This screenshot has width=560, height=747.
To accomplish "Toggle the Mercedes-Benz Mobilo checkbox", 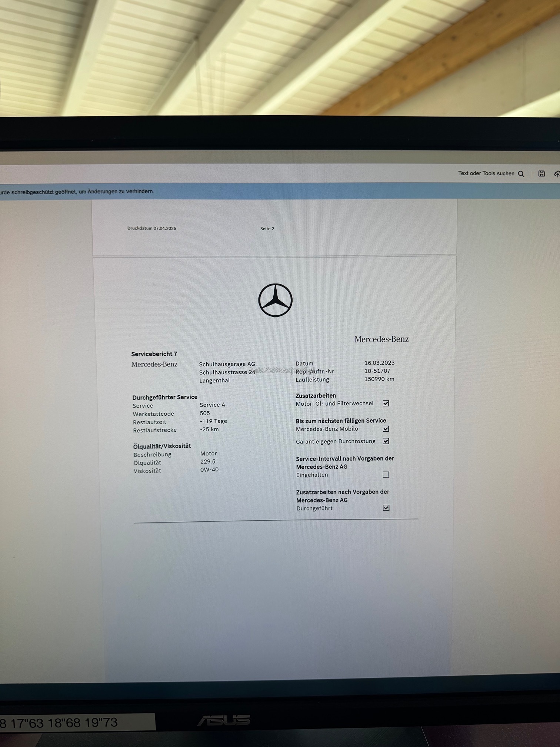I will [x=386, y=429].
